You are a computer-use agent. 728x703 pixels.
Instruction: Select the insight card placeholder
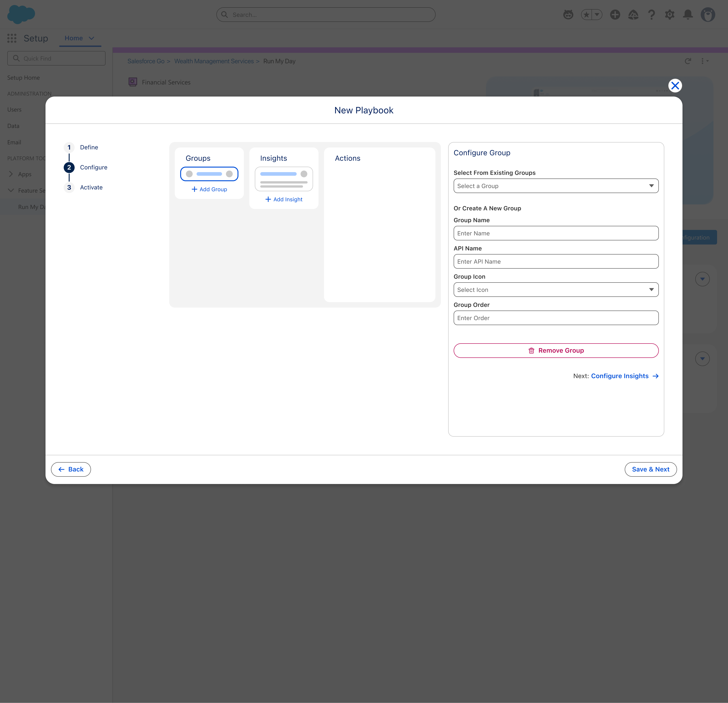284,179
